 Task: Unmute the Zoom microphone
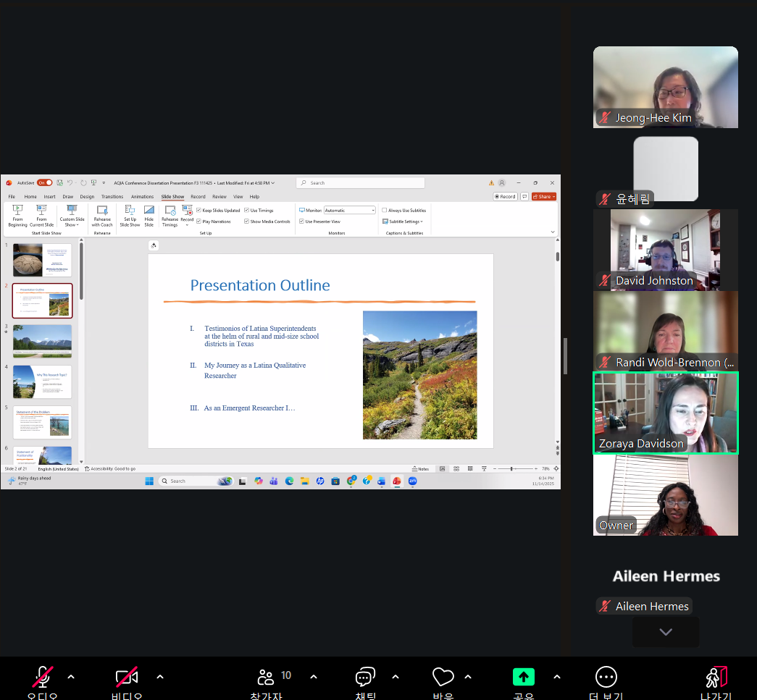(43, 677)
